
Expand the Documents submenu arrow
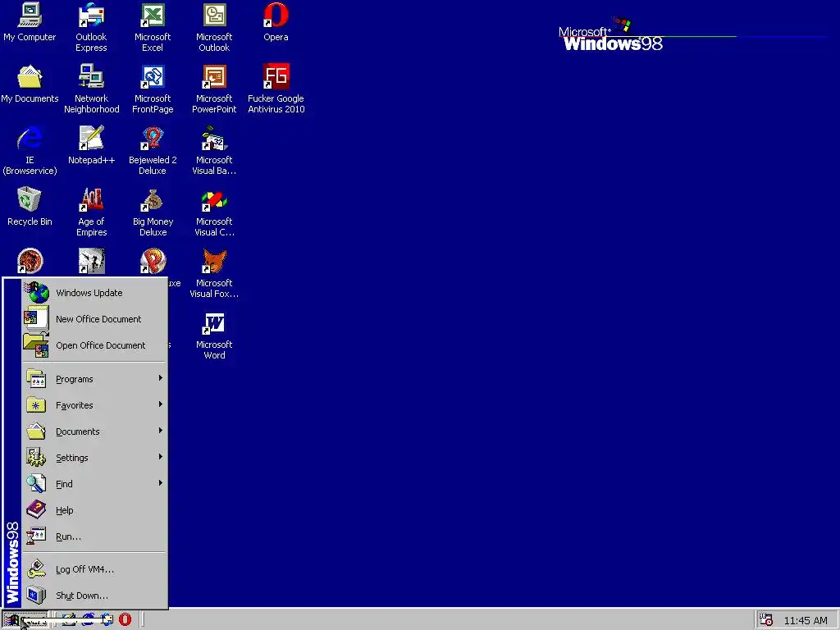tap(160, 431)
